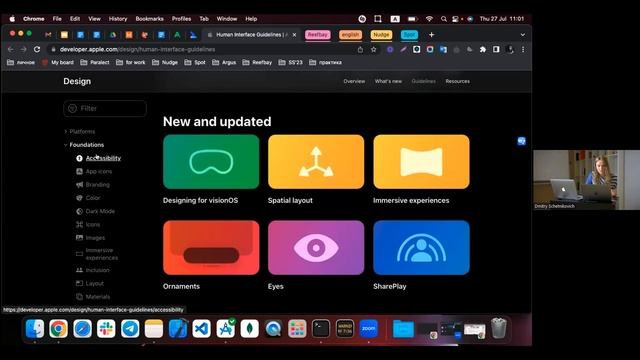Toggle the Chrome side panel icon
Image resolution: width=640 pixels, height=360 pixels.
tap(496, 49)
